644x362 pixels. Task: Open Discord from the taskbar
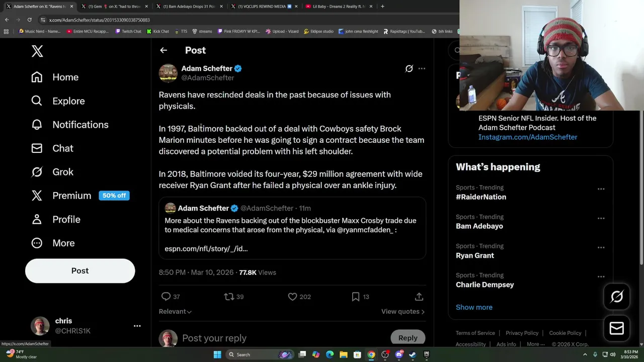click(x=399, y=354)
